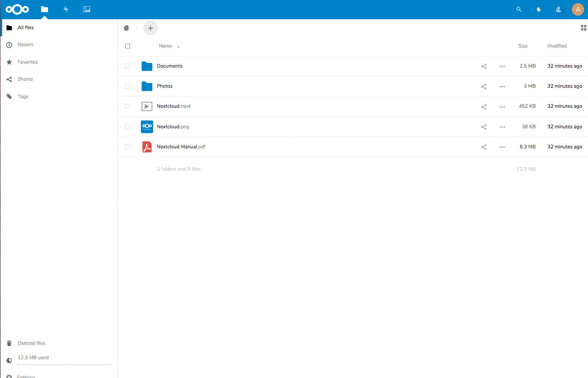
Task: Tick the Nextcloud.png checkbox
Action: coord(127,127)
